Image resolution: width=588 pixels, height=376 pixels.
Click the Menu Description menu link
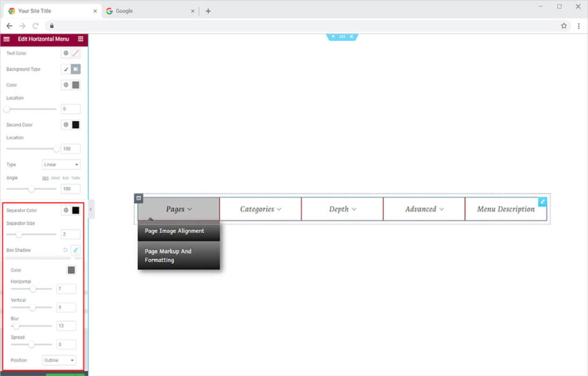pos(505,210)
